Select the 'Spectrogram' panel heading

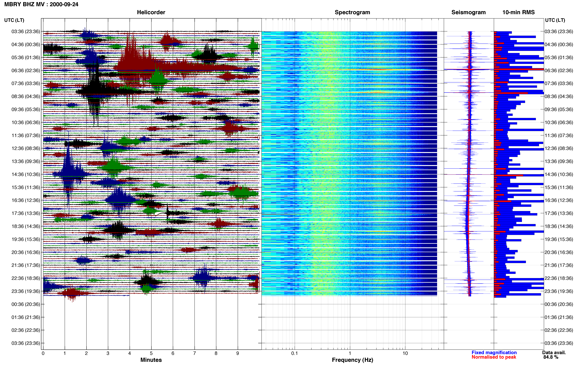352,12
